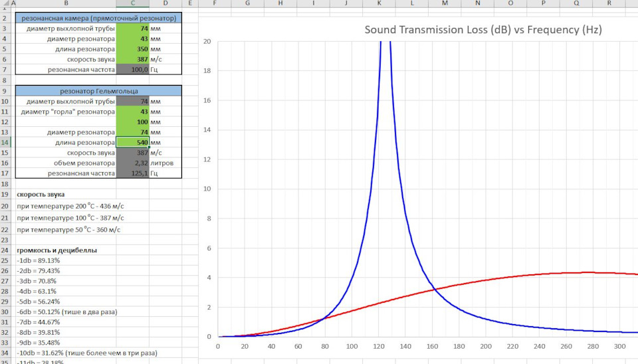The height and width of the screenshot is (364, 638).
Task: Click the Select All corner of the sheet
Action: (5, 3)
